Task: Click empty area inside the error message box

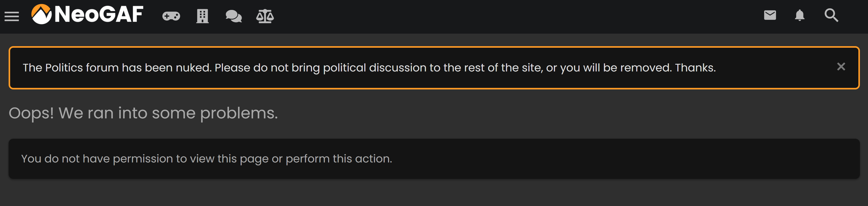Action: click(x=623, y=159)
